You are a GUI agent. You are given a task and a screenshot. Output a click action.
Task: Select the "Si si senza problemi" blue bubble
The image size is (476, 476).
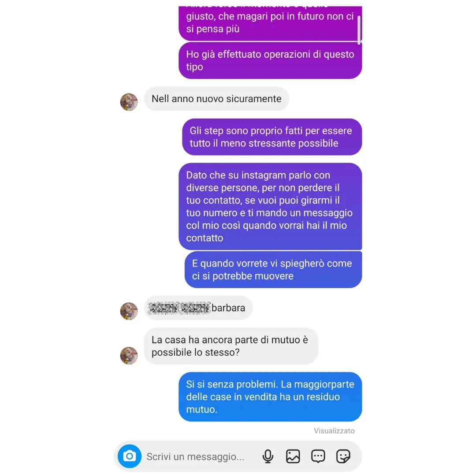click(270, 397)
